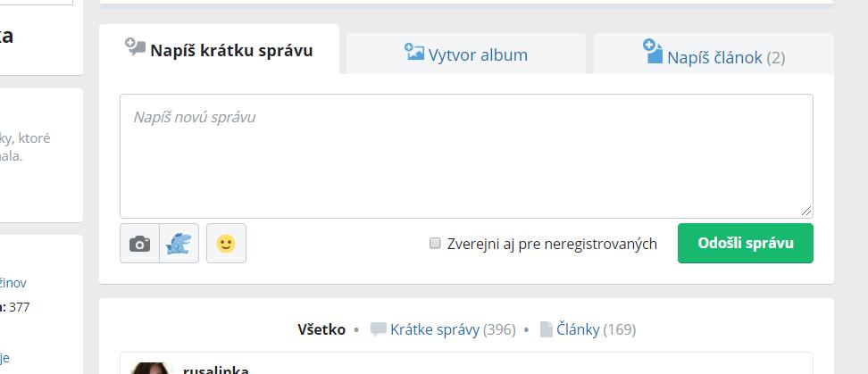Open the Napíš článok (2) tab

point(725,57)
